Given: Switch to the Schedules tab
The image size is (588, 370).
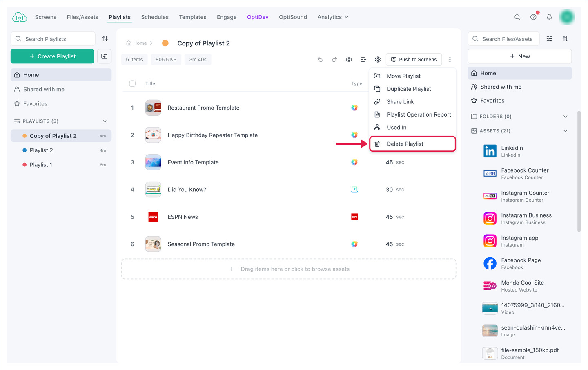Looking at the screenshot, I should 155,17.
